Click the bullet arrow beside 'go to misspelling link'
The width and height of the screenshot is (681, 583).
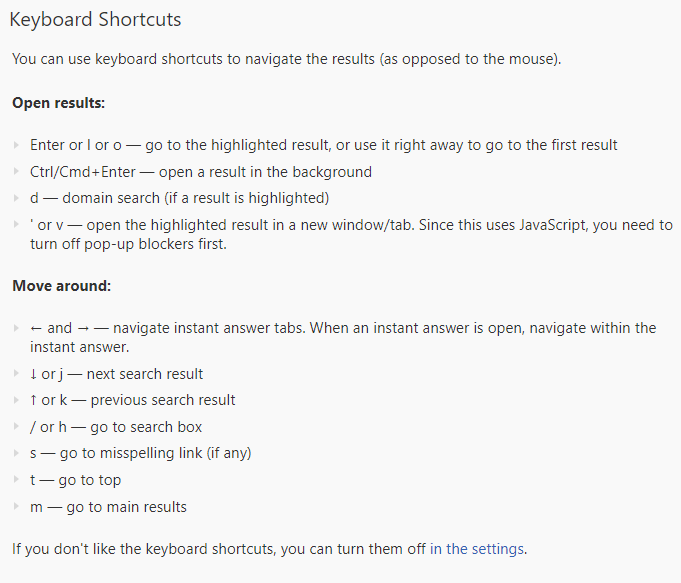click(x=17, y=453)
